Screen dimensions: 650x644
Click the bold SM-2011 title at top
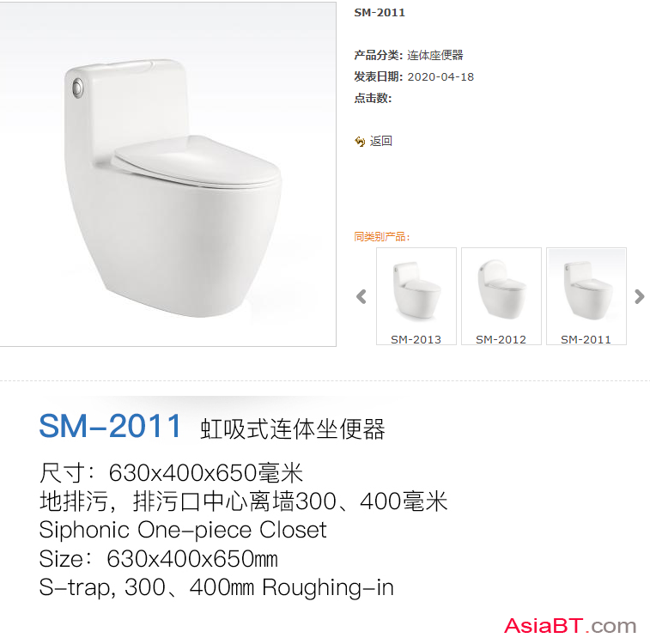[380, 13]
